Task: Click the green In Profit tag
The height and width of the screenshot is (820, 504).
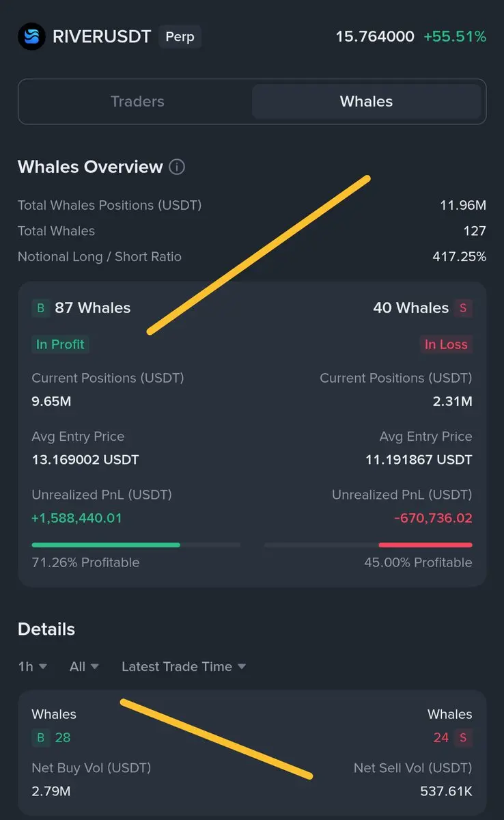Action: (60, 344)
